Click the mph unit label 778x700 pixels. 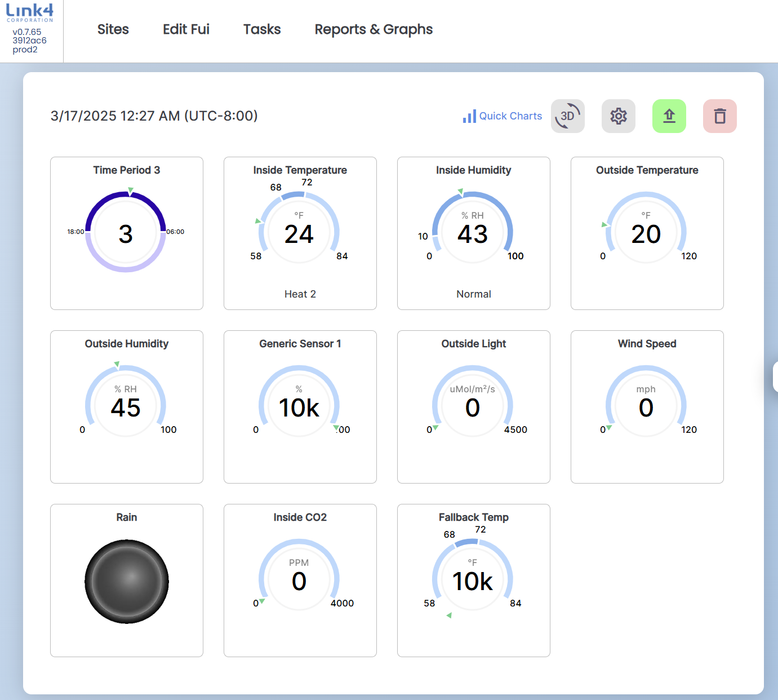(x=646, y=389)
